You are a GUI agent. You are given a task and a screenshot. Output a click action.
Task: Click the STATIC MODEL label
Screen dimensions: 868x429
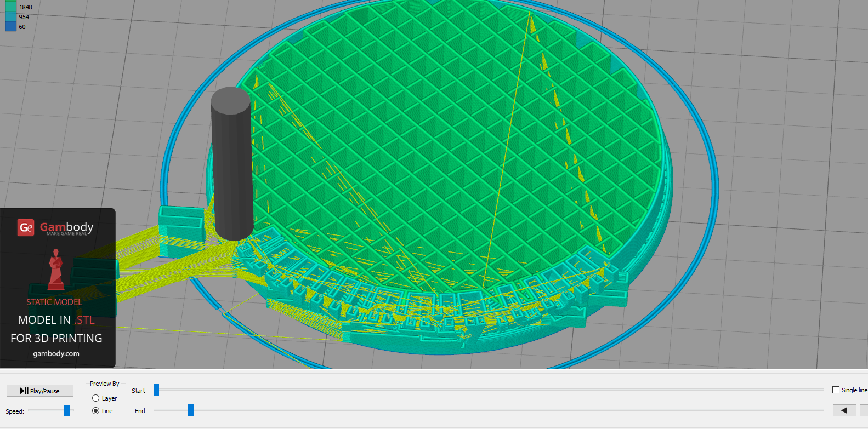click(x=54, y=302)
